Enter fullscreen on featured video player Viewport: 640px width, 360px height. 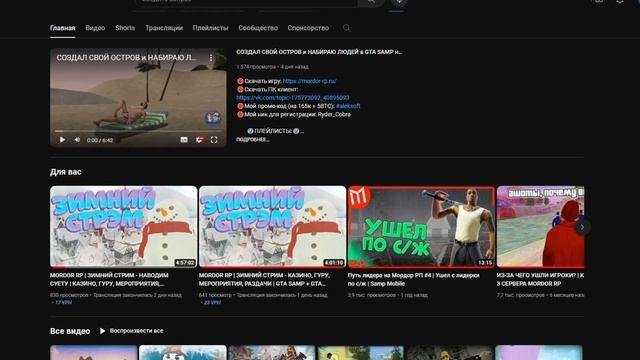tap(214, 140)
